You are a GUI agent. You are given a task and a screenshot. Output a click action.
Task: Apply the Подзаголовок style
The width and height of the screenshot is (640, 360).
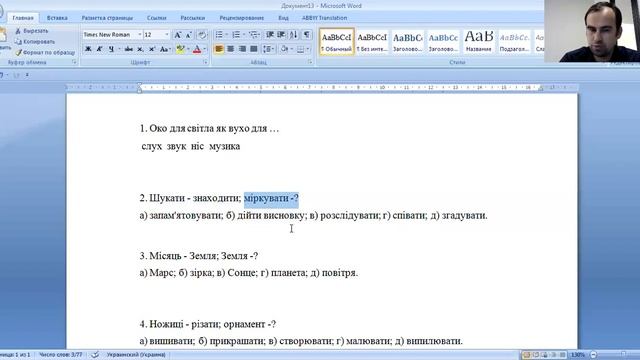point(514,42)
